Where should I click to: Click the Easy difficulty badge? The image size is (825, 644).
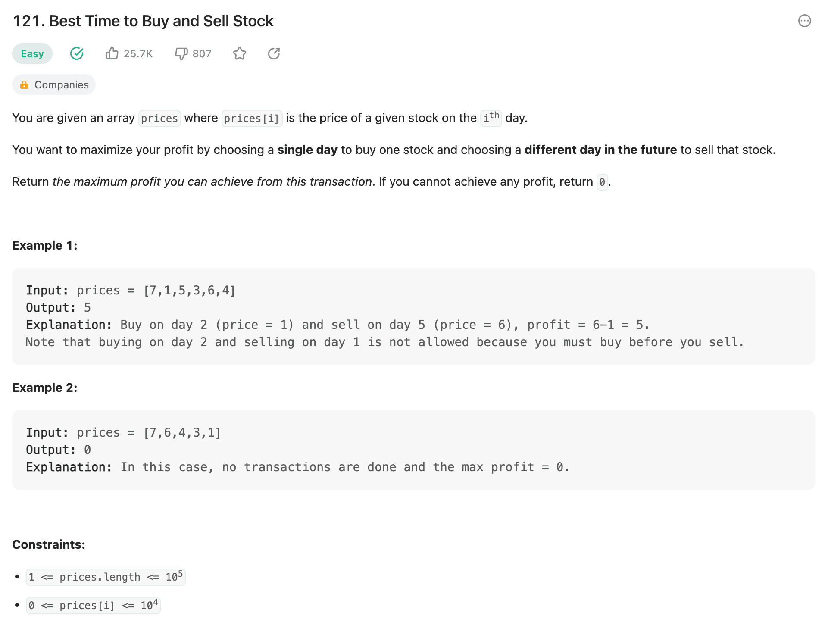(x=32, y=53)
